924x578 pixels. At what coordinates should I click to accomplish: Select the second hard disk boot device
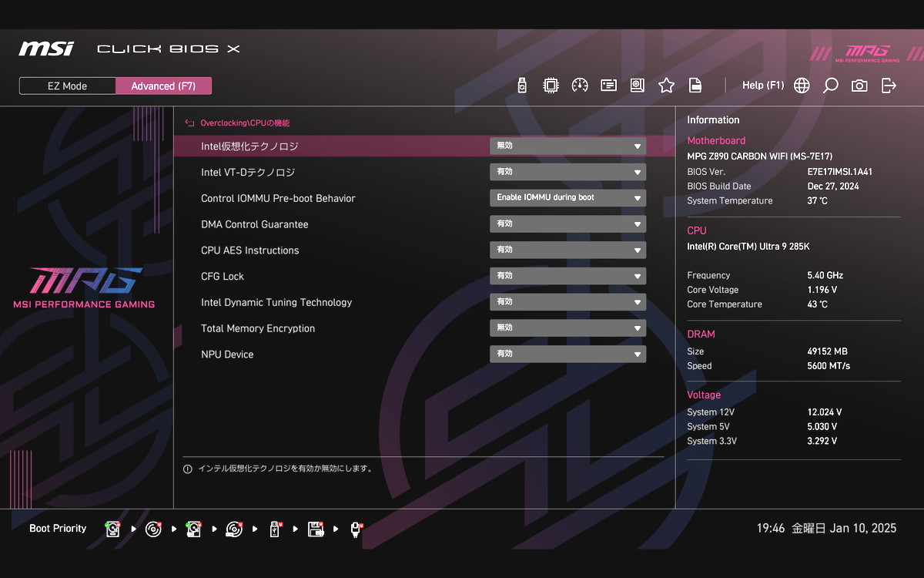193,529
